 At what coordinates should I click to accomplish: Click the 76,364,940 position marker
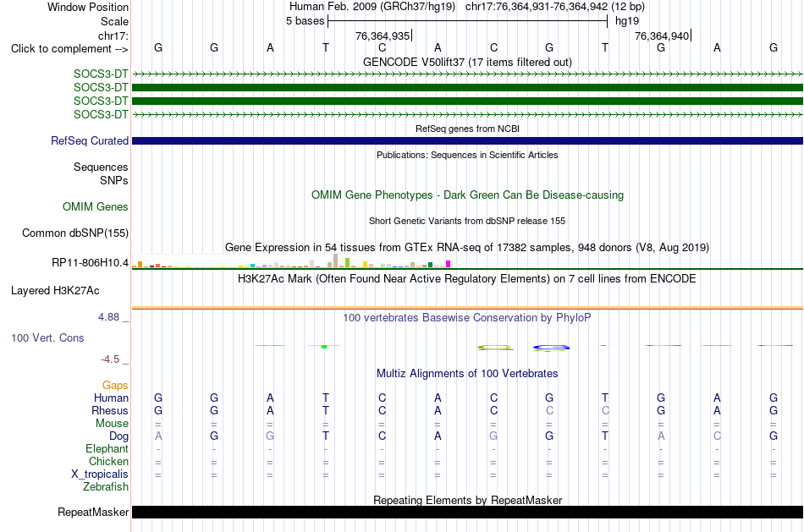pyautogui.click(x=663, y=36)
